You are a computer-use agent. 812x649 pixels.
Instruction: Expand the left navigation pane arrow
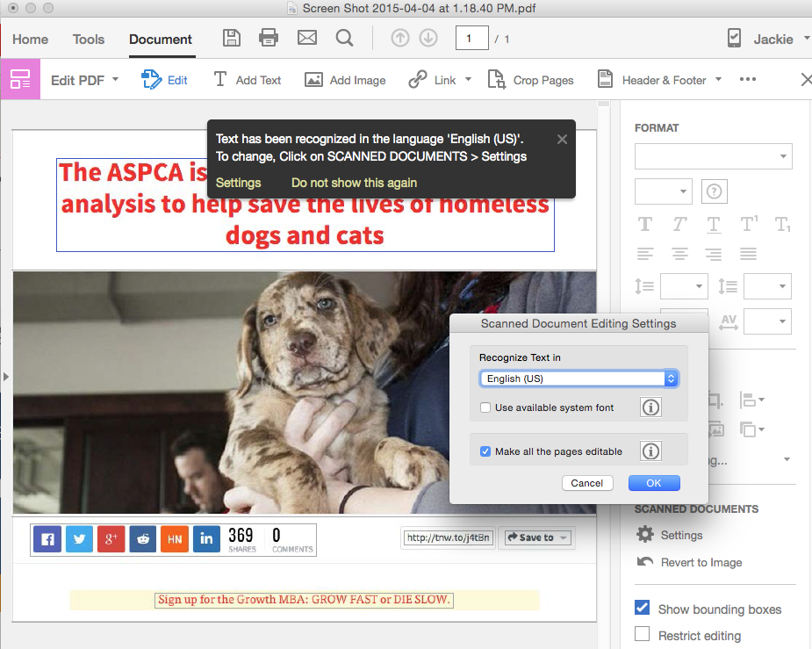click(x=5, y=377)
